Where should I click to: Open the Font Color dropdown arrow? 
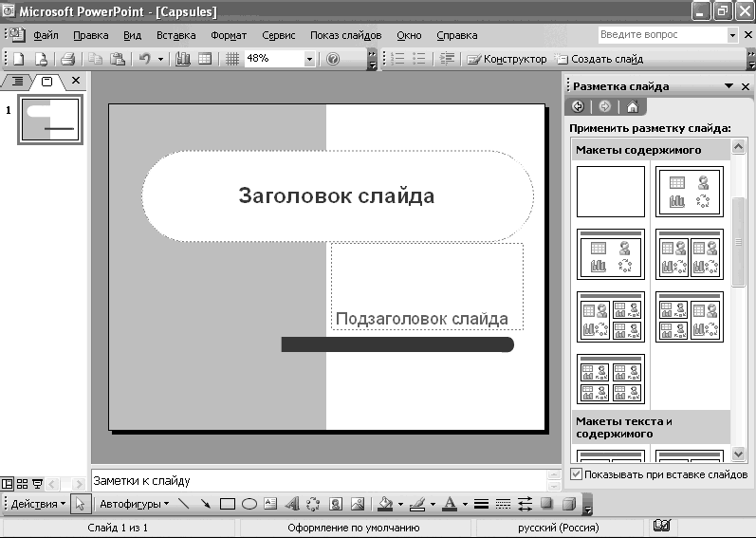(465, 504)
